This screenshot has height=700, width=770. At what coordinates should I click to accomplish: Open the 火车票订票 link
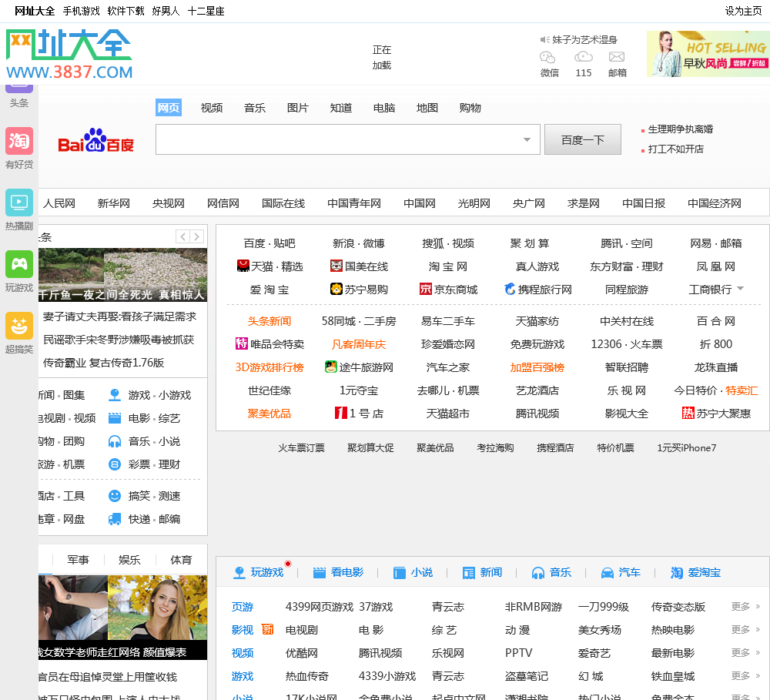(302, 447)
